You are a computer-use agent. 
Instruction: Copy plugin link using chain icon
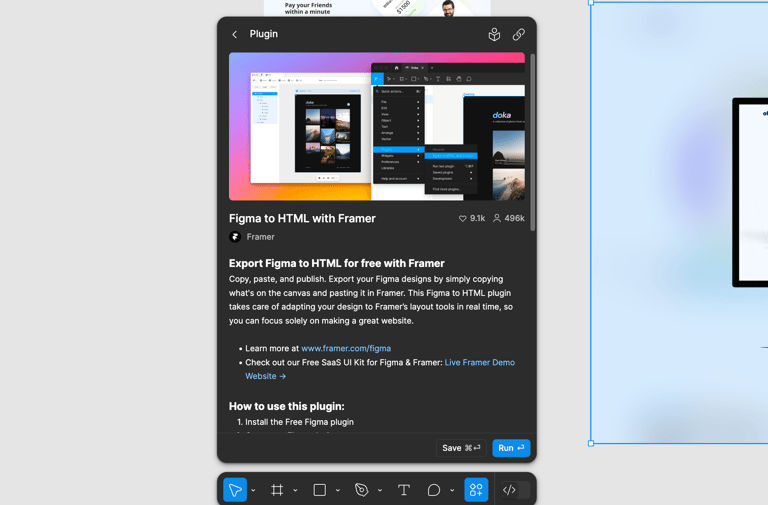519,34
